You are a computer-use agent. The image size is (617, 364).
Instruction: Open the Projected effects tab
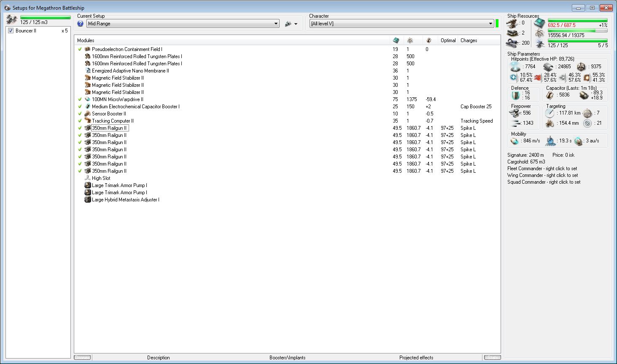pos(416,358)
